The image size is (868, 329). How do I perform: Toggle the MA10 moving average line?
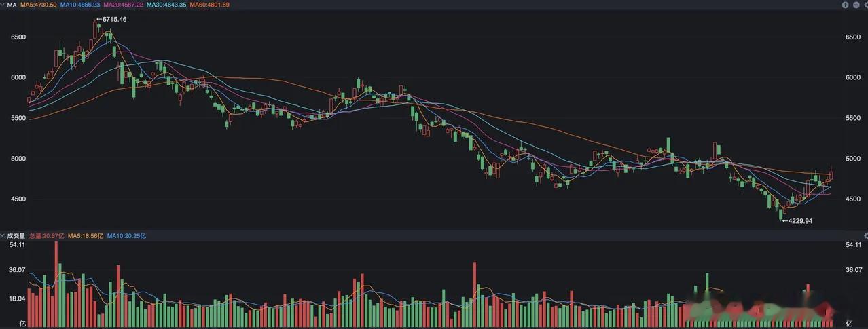(80, 5)
